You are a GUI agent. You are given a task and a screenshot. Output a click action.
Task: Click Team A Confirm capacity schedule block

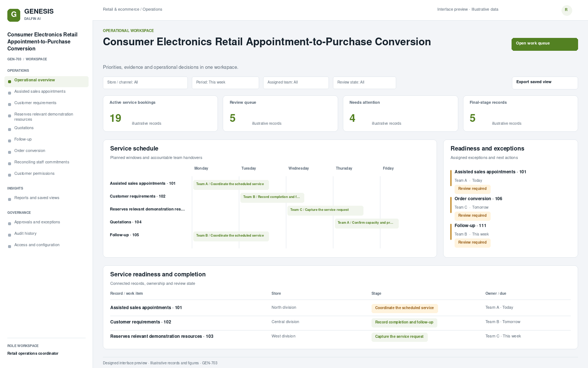pyautogui.click(x=366, y=223)
